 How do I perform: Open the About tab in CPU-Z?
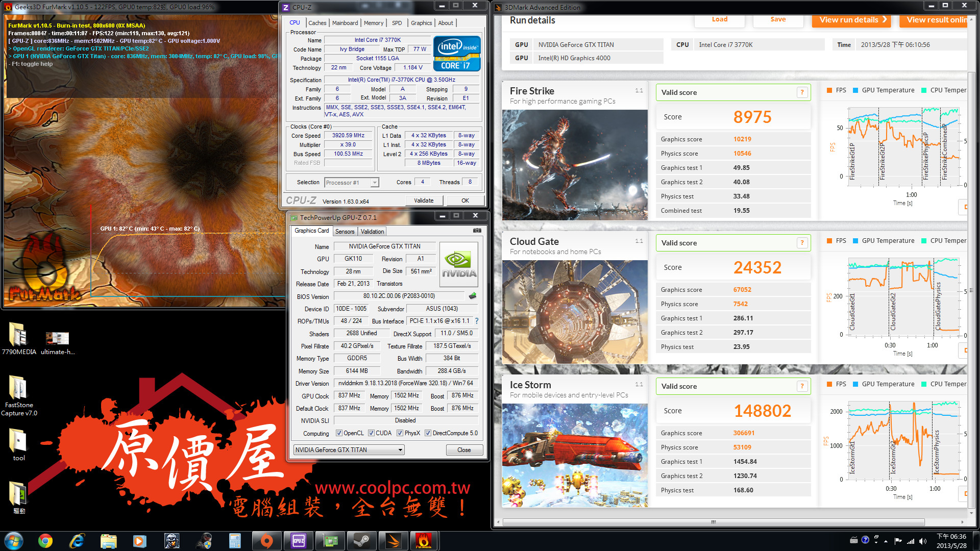point(446,23)
